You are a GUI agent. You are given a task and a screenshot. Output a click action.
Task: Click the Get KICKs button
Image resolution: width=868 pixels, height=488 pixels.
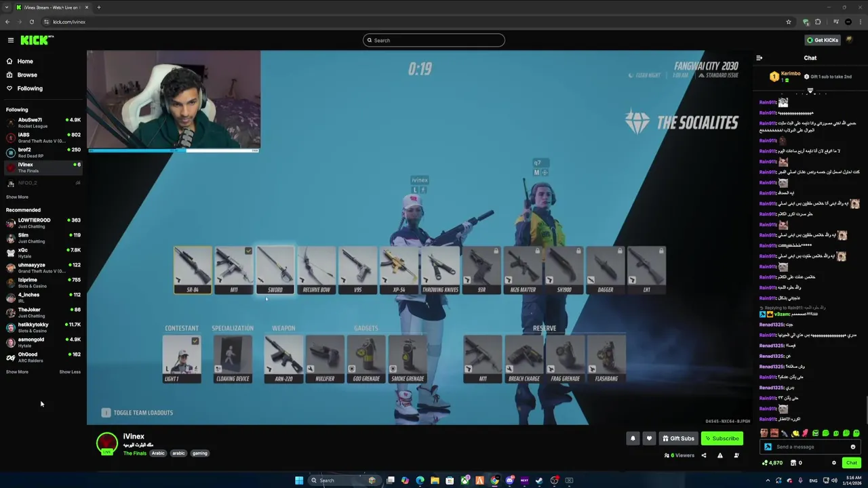[823, 40]
